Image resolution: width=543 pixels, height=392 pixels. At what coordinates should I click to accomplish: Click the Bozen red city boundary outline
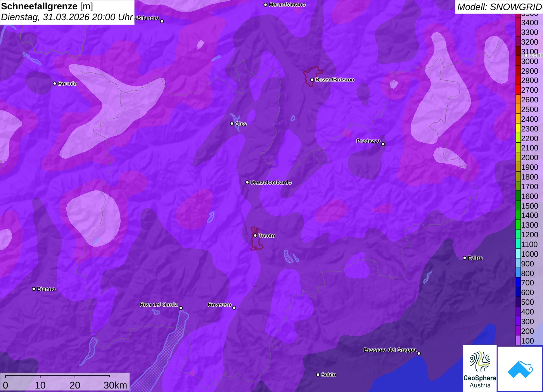pyautogui.click(x=313, y=76)
